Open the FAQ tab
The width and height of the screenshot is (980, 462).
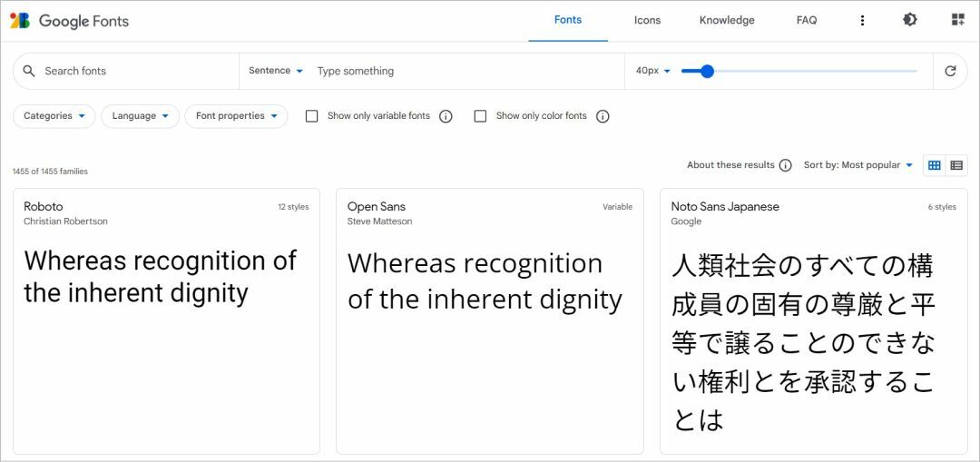coord(807,20)
